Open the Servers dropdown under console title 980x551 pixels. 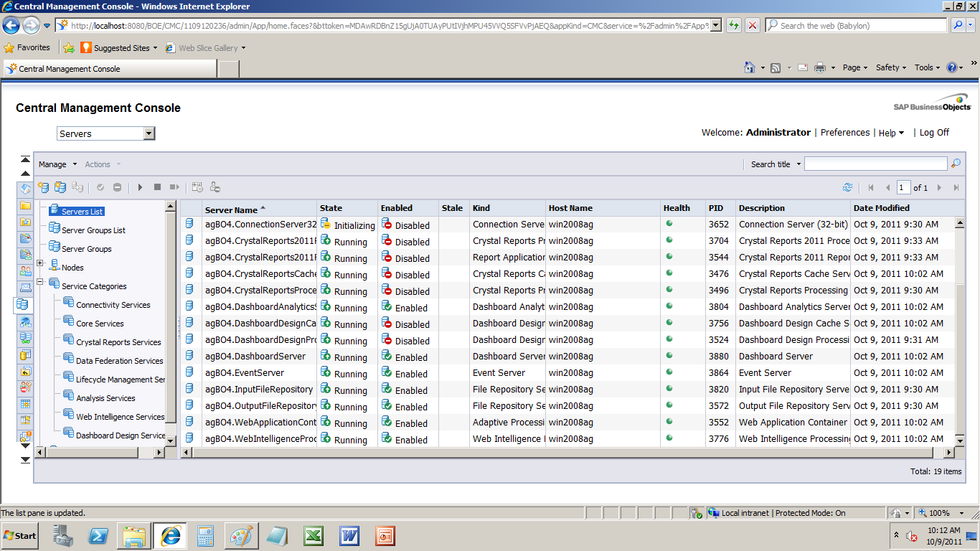[x=149, y=133]
